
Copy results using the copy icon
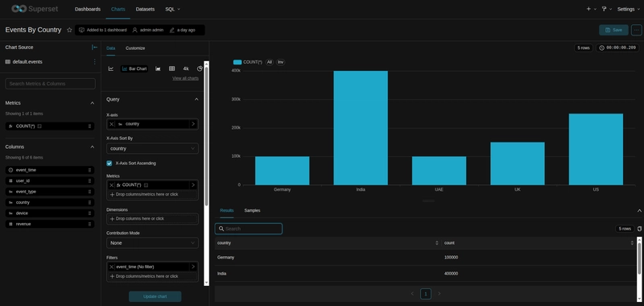(x=639, y=229)
